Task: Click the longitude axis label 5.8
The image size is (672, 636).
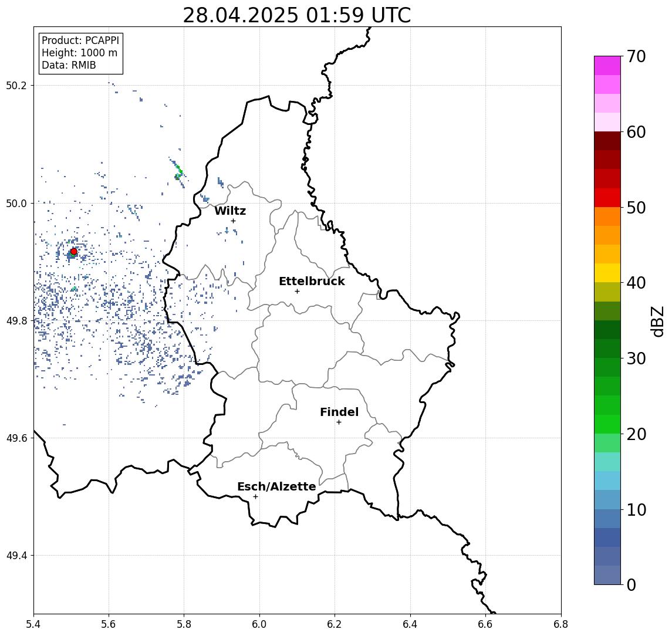Action: click(184, 624)
